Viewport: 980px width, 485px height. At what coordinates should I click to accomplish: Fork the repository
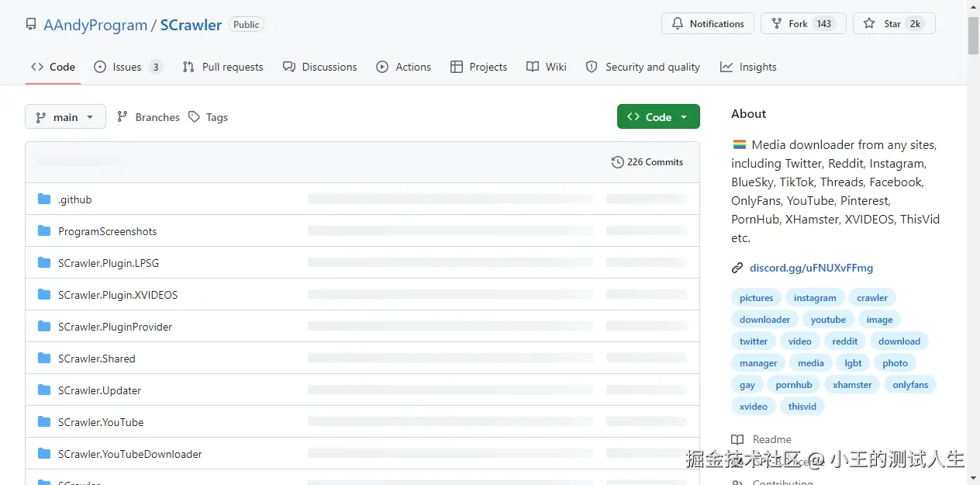[803, 23]
